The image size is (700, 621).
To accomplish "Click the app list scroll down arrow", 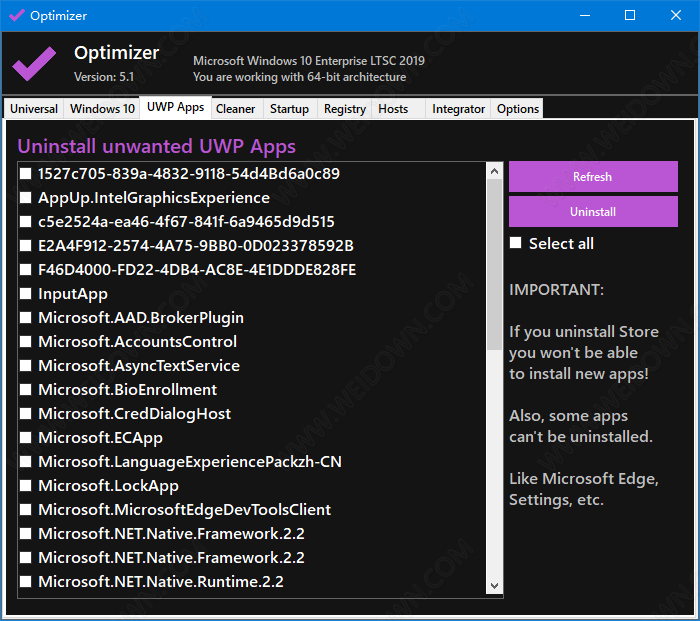I will pyautogui.click(x=494, y=586).
